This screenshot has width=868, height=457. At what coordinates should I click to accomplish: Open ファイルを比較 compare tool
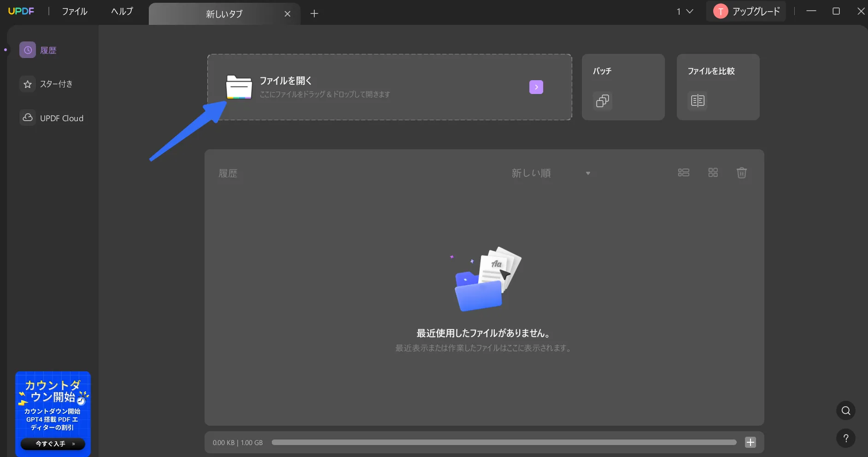718,87
